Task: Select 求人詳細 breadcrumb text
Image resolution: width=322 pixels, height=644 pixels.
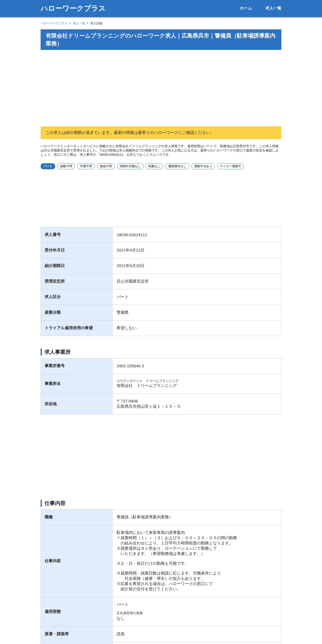Action: point(96,23)
